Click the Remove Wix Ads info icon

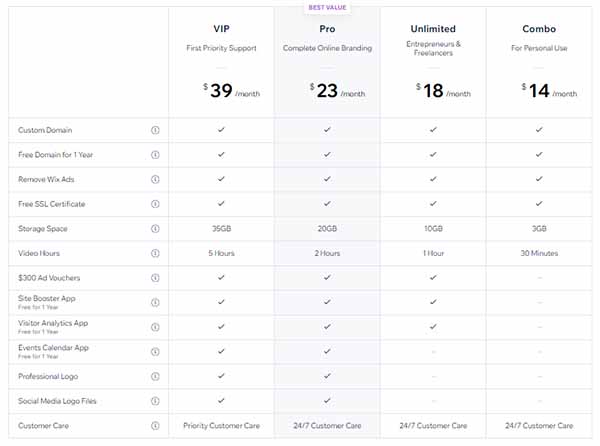pos(155,179)
